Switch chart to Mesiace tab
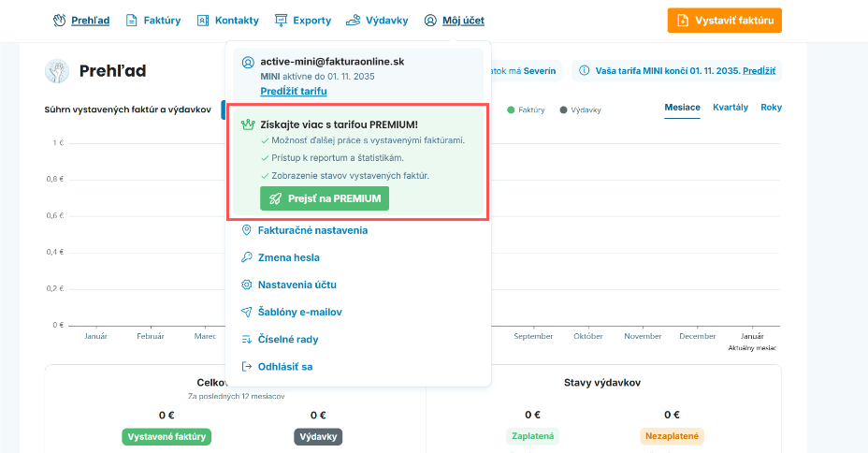This screenshot has width=868, height=453. [x=682, y=108]
